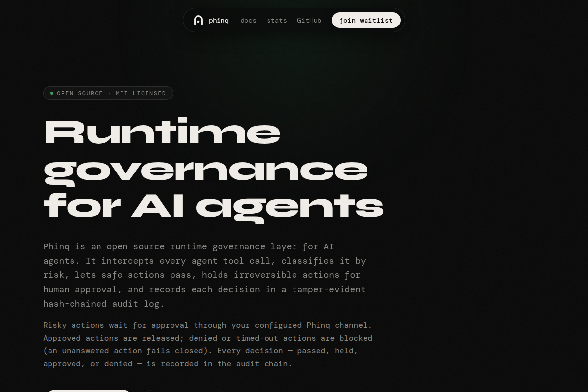Click the join waitlist button
Screen dimensions: 588x392
pyautogui.click(x=366, y=20)
